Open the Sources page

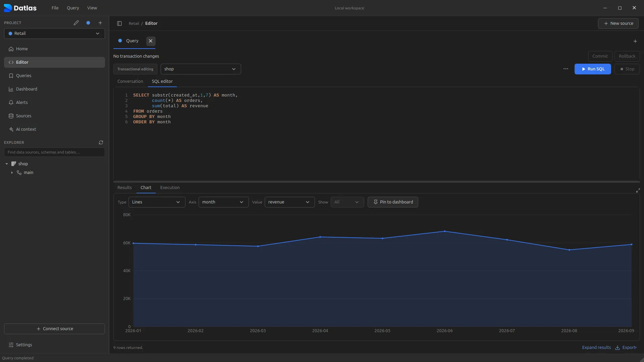click(54, 116)
